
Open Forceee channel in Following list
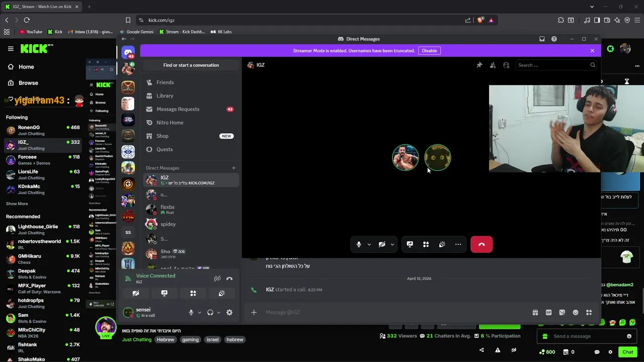click(x=43, y=160)
